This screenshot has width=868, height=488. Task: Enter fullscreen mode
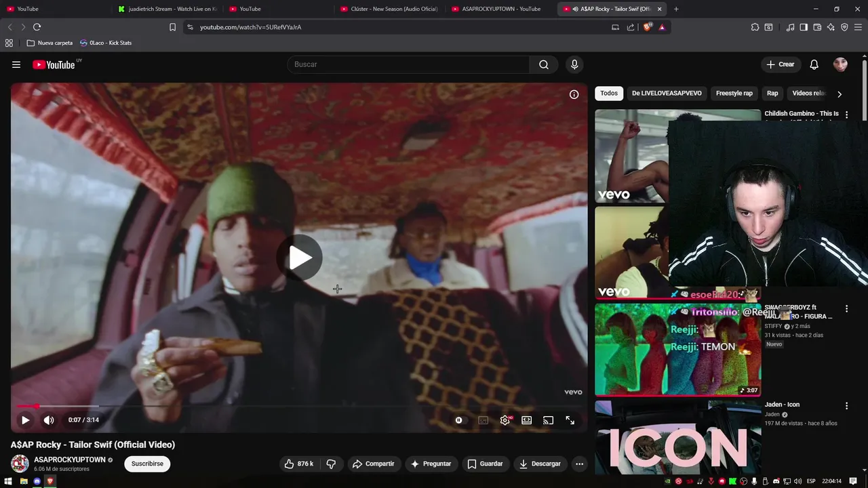click(x=570, y=420)
